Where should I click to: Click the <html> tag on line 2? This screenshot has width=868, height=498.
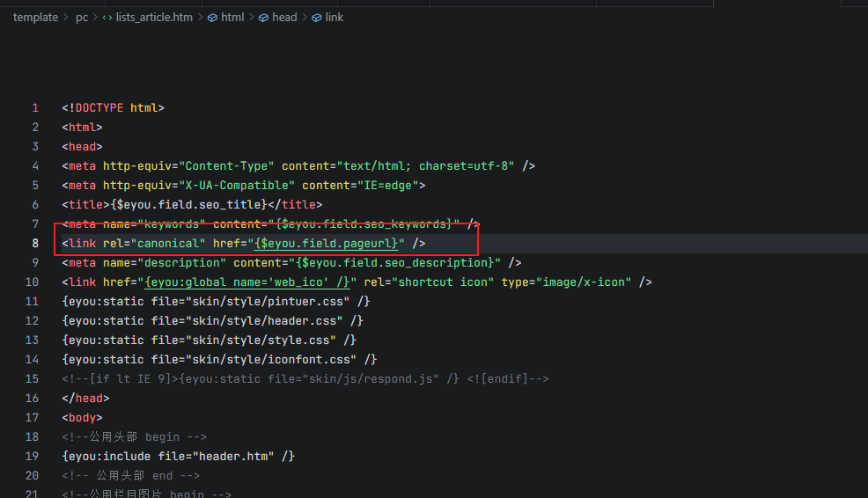point(82,128)
